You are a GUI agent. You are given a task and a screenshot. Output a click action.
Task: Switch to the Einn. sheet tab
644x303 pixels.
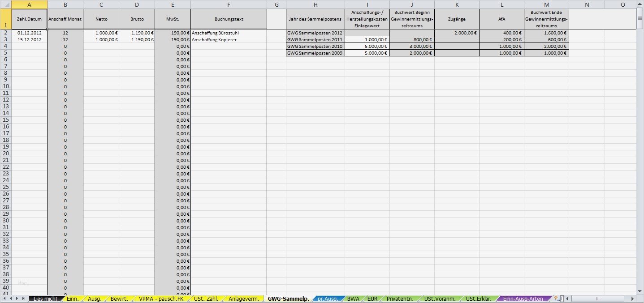coord(73,298)
